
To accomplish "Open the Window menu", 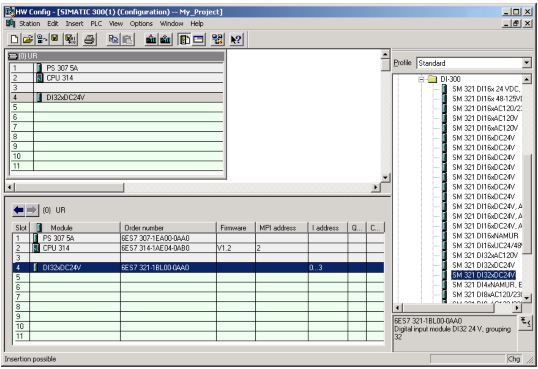I will (171, 23).
